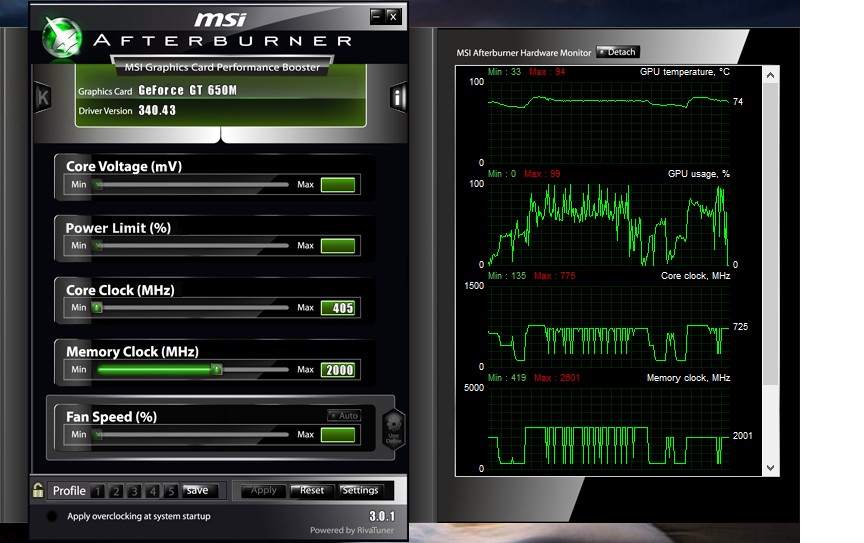Click the GPU usage graph

(x=608, y=224)
